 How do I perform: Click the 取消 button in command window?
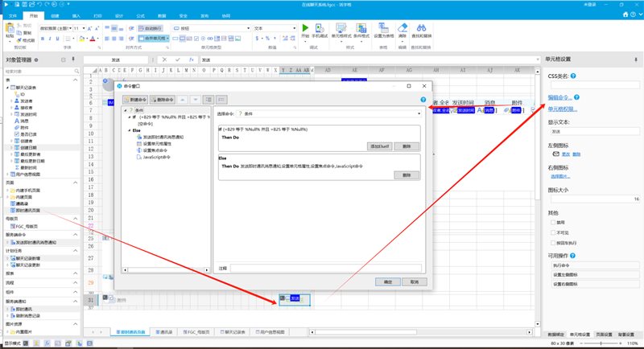(415, 281)
